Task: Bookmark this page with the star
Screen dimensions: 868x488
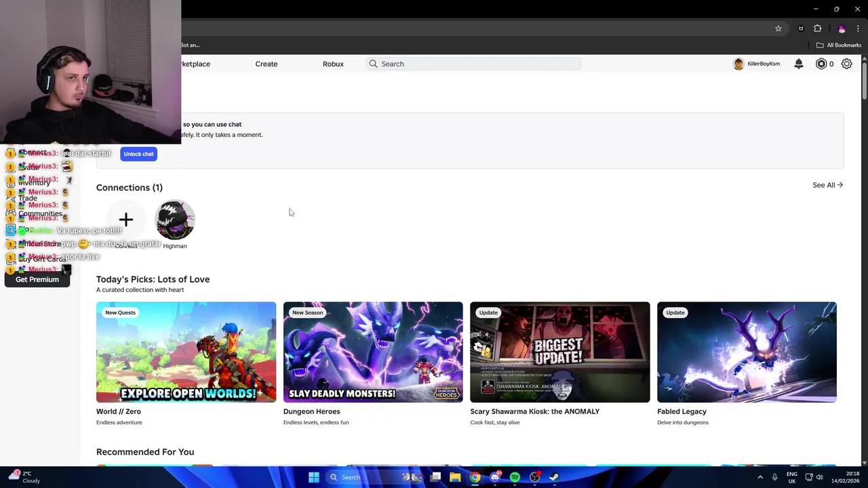Action: click(x=778, y=28)
